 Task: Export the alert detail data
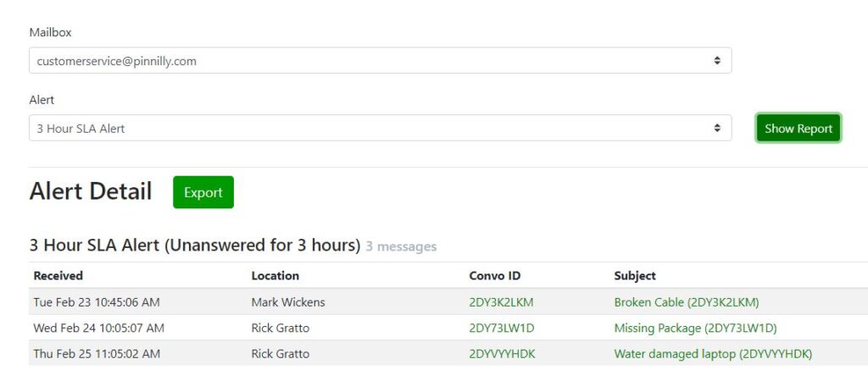[x=203, y=192]
